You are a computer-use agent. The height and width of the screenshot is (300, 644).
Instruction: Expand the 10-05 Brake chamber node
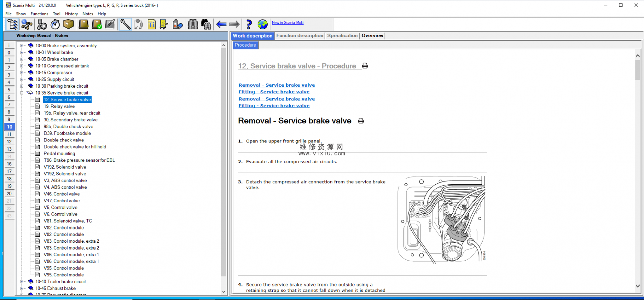click(x=22, y=59)
